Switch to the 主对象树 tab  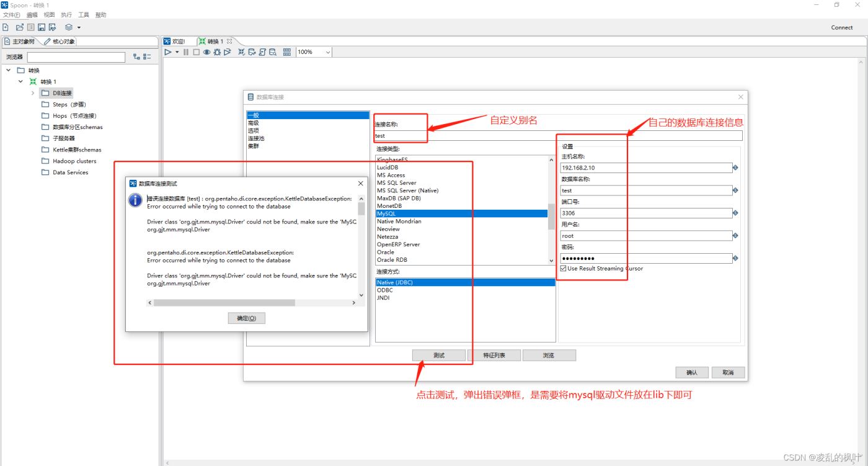(20, 42)
